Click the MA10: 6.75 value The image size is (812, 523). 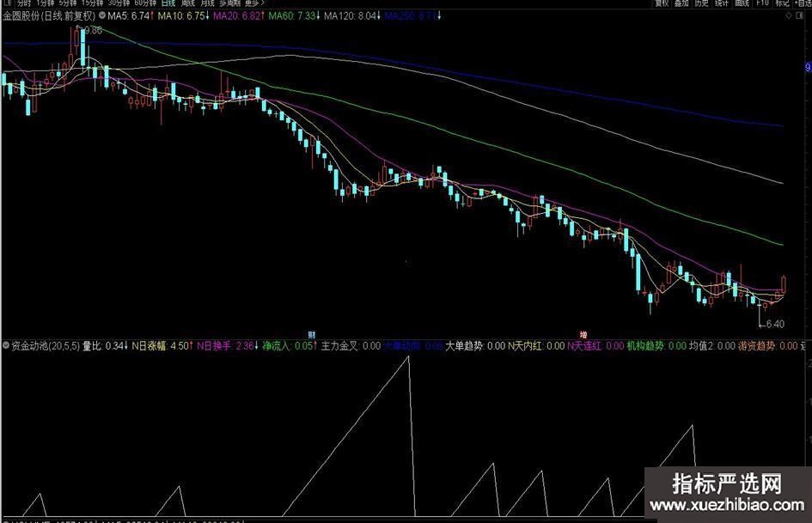click(183, 16)
